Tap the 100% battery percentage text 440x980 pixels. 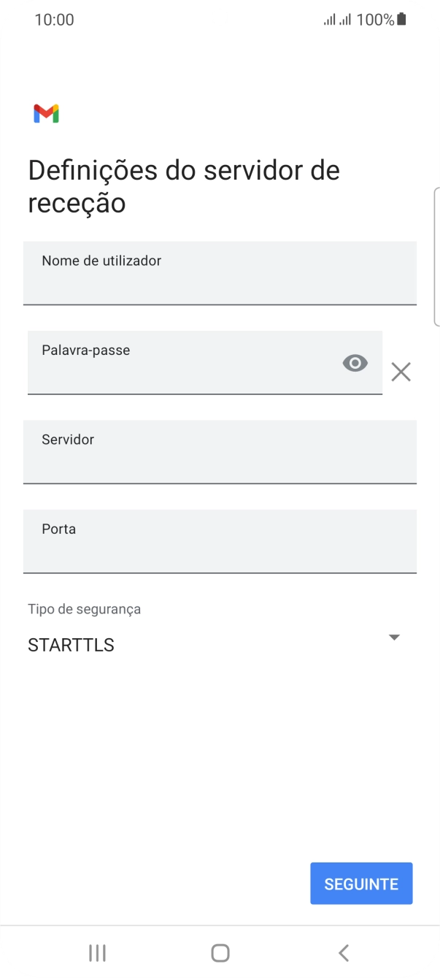375,20
